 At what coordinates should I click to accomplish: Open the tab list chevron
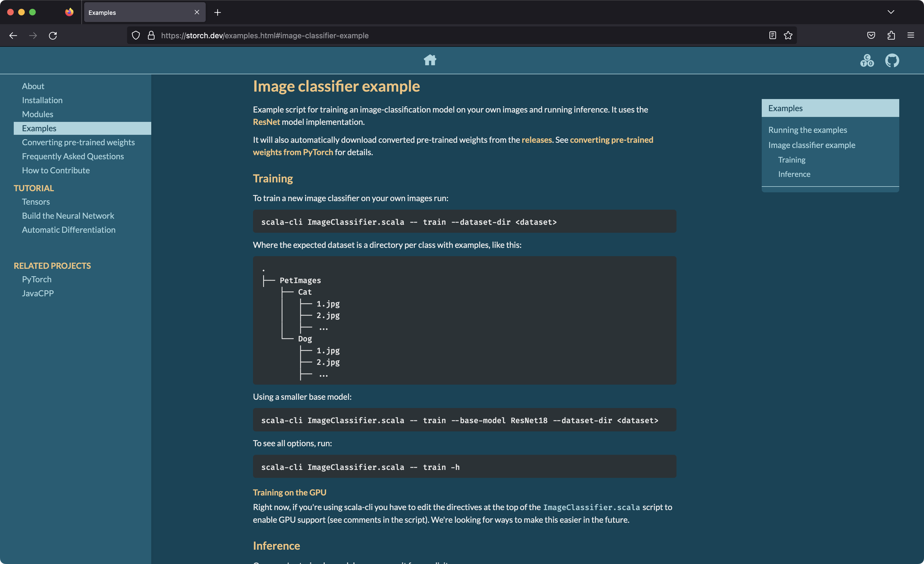coord(891,12)
